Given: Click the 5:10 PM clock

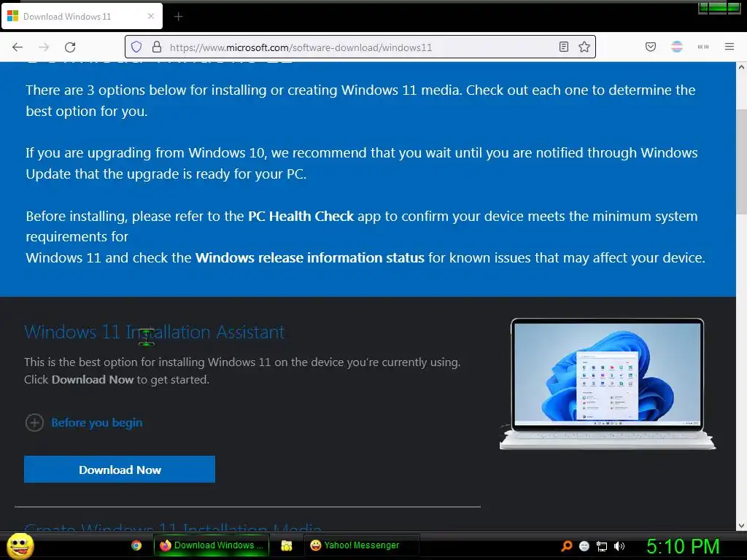Looking at the screenshot, I should pos(683,546).
